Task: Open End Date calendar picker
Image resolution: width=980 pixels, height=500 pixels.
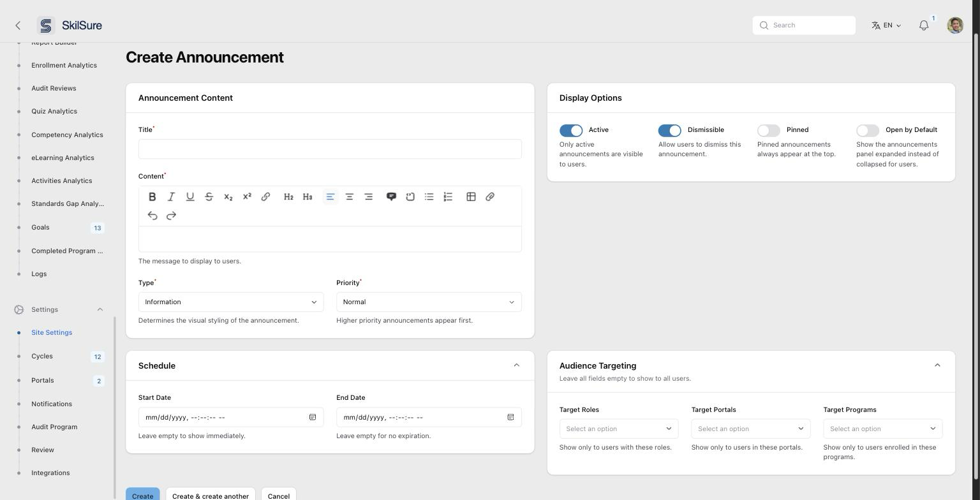Action: point(510,417)
